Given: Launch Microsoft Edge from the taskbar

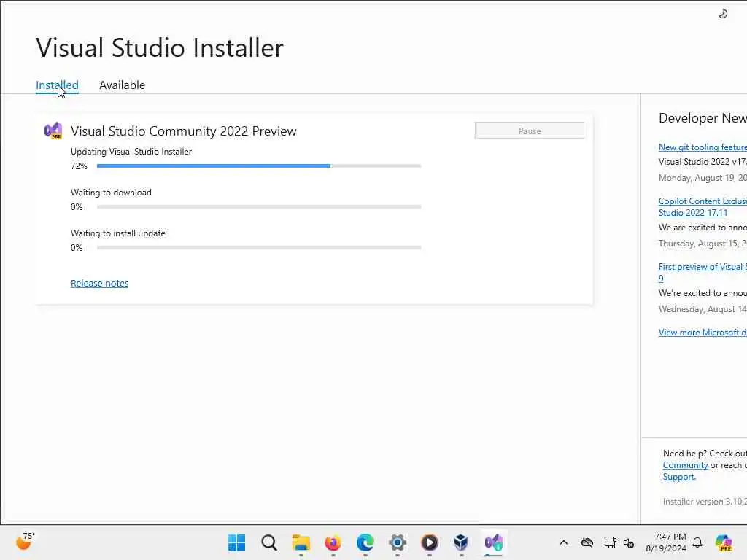Looking at the screenshot, I should point(365,542).
